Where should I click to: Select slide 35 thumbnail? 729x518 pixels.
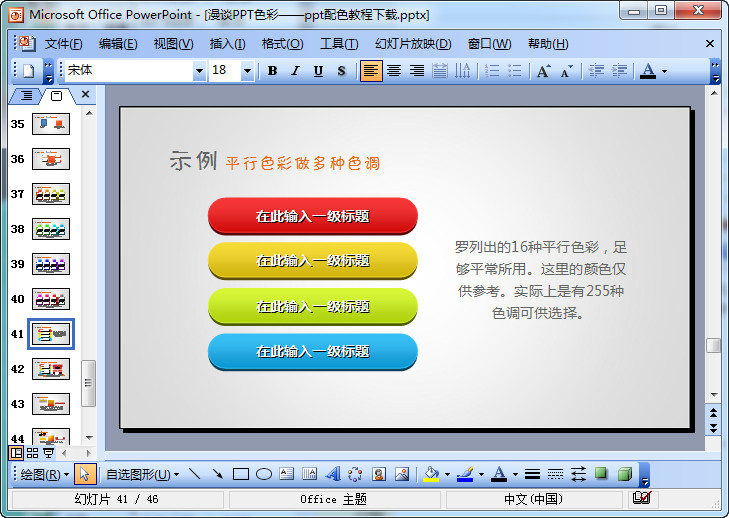(51, 124)
